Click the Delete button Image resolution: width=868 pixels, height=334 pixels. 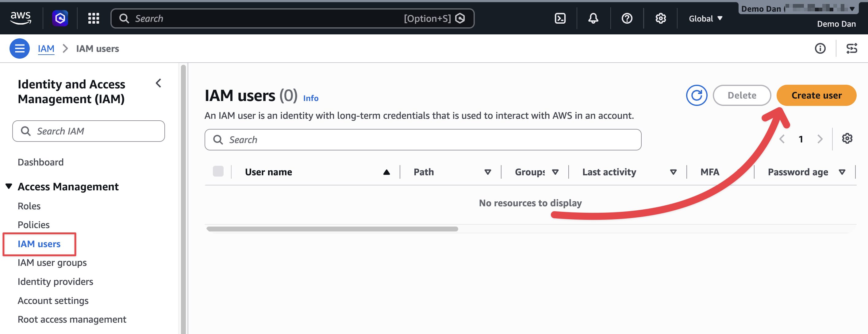742,95
